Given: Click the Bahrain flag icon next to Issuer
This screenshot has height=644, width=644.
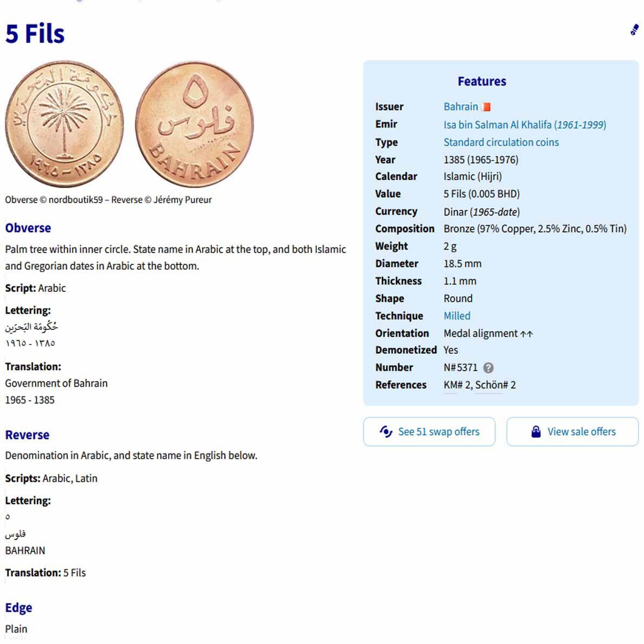Looking at the screenshot, I should pos(486,107).
